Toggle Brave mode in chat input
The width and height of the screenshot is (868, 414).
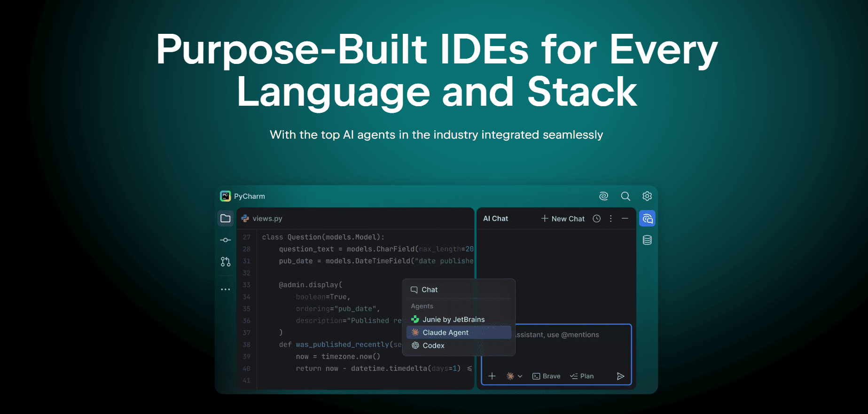tap(546, 376)
